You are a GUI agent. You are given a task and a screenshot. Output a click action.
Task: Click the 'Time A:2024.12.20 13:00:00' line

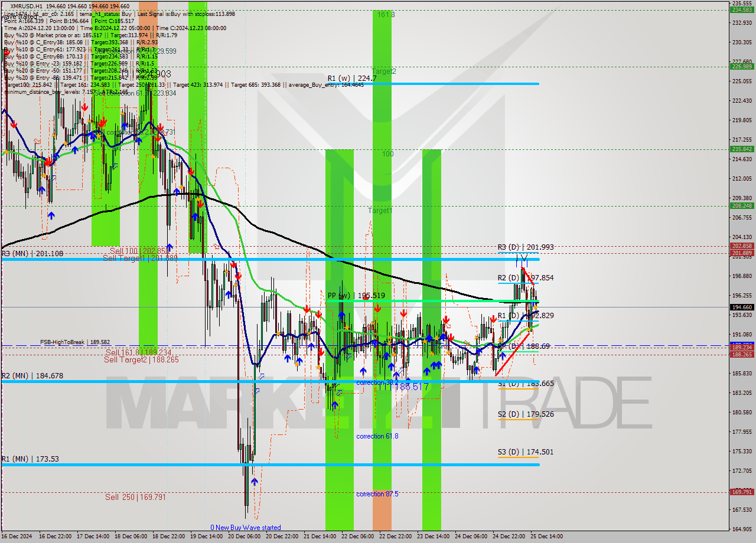point(39,28)
